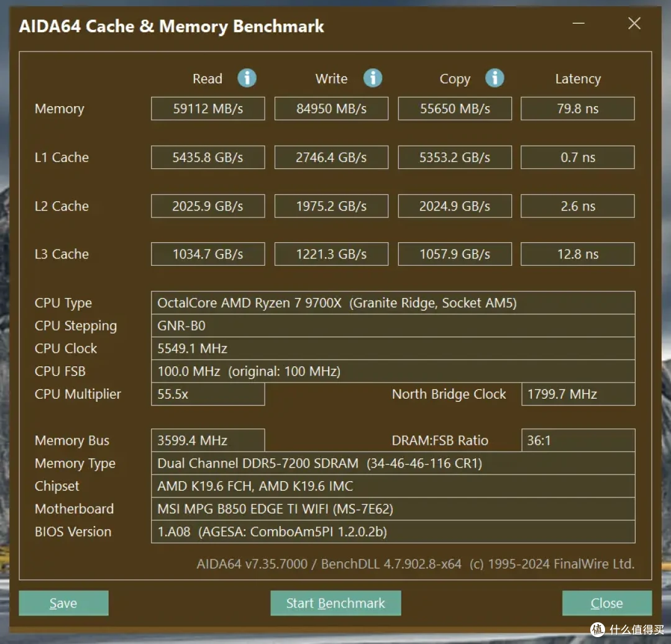This screenshot has height=644, width=671.
Task: Click the info icon next to Write
Action: (373, 78)
